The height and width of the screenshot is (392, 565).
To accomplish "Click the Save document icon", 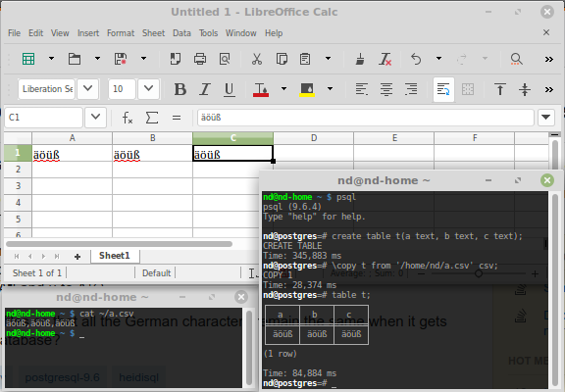I will click(121, 59).
